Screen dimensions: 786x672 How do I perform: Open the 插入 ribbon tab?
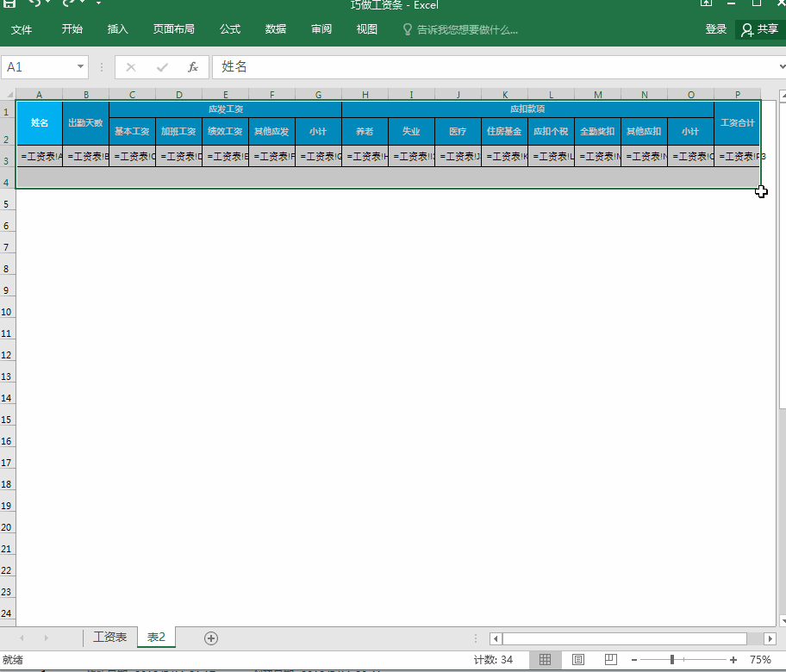118,29
